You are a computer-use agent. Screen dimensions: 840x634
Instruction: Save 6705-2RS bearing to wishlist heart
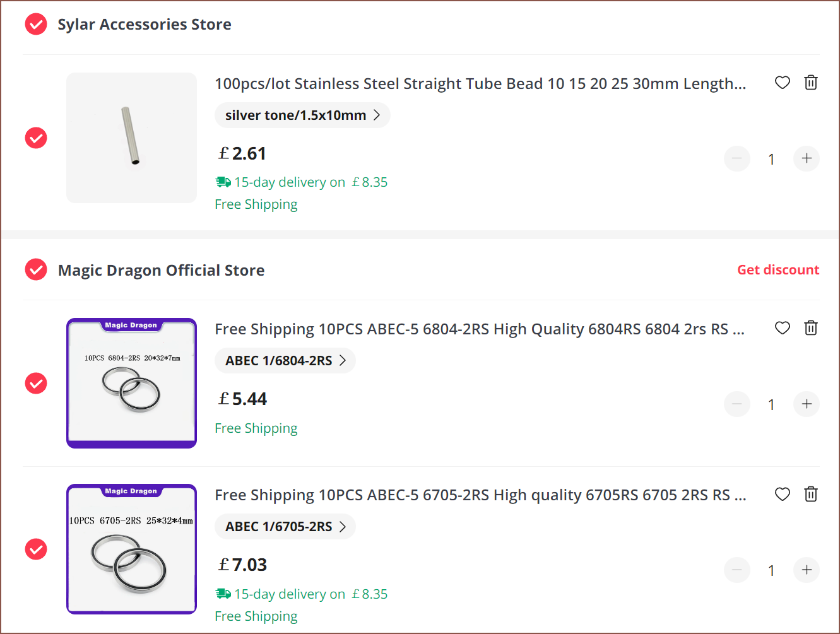(783, 494)
